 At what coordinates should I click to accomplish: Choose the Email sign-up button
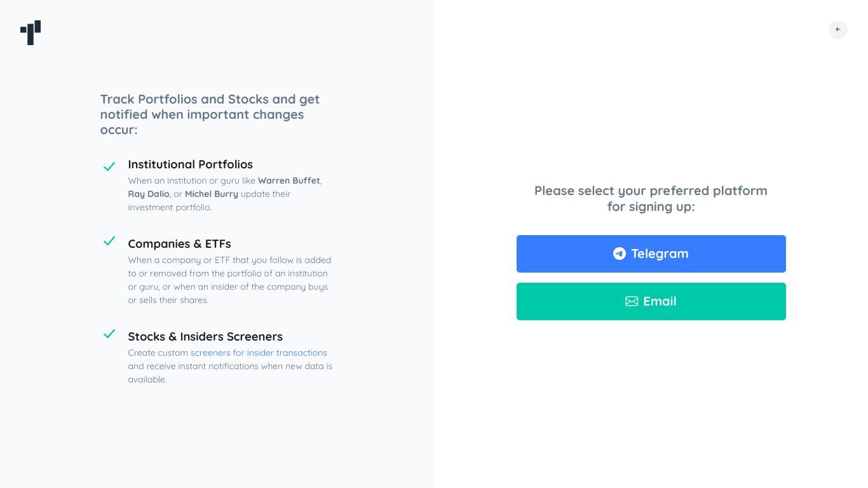[651, 301]
